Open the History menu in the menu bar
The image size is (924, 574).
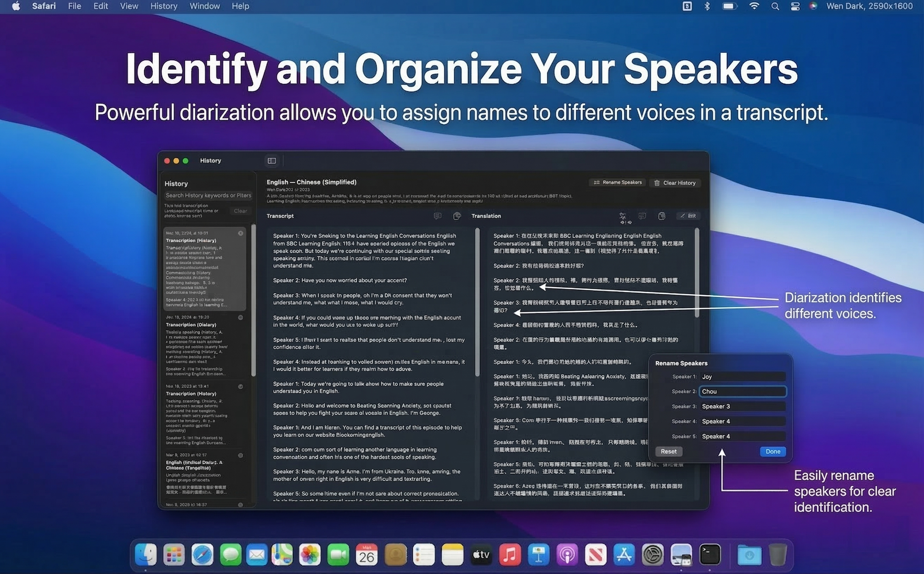click(x=164, y=6)
